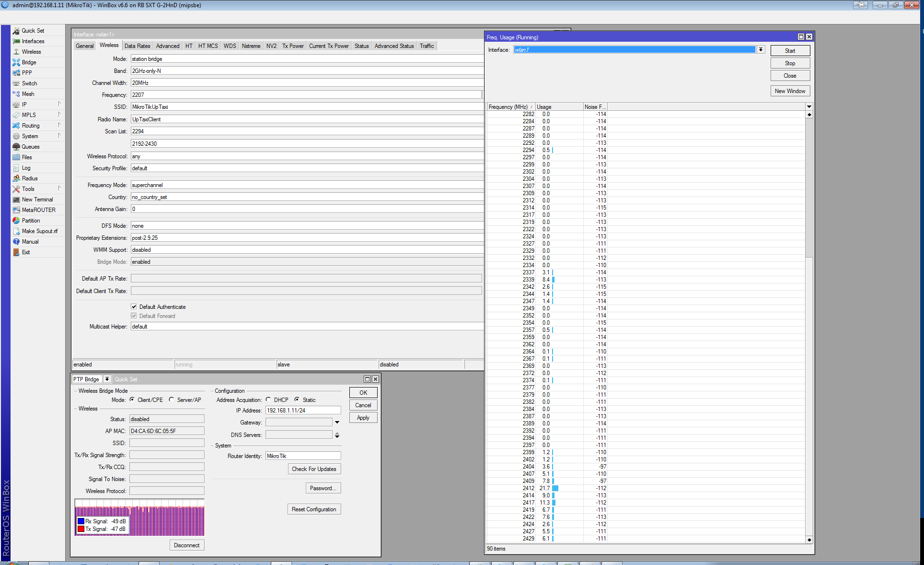This screenshot has width=924, height=565.
Task: Open Quick Set from sidebar
Action: click(33, 31)
